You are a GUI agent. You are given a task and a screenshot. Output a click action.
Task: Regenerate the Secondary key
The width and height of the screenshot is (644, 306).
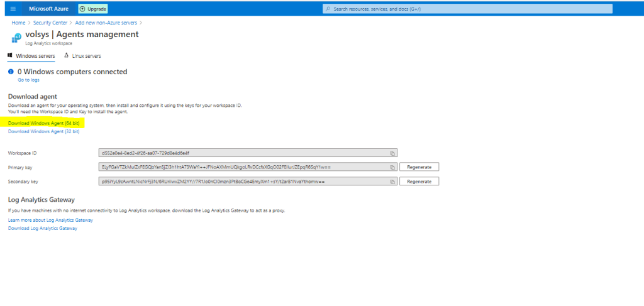coord(419,182)
